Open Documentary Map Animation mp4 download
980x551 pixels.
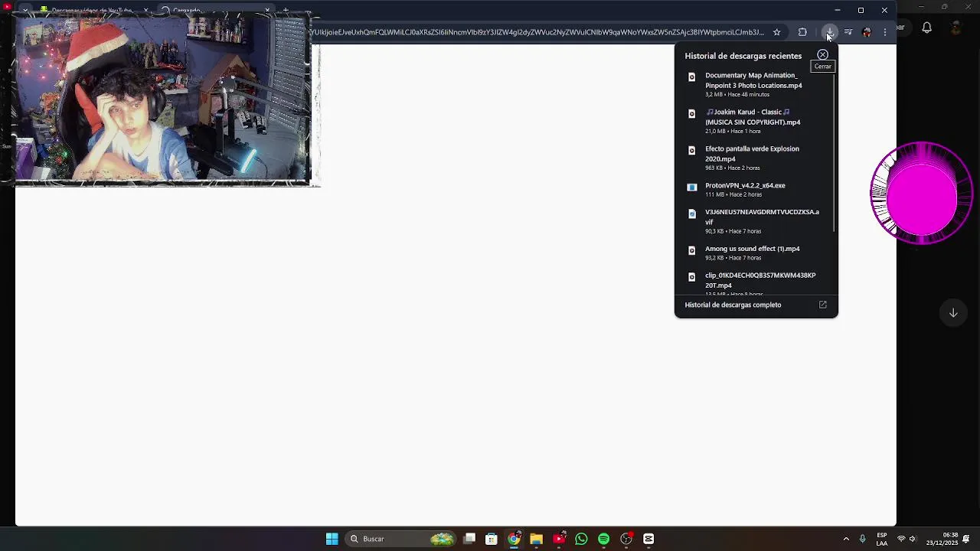pyautogui.click(x=753, y=84)
